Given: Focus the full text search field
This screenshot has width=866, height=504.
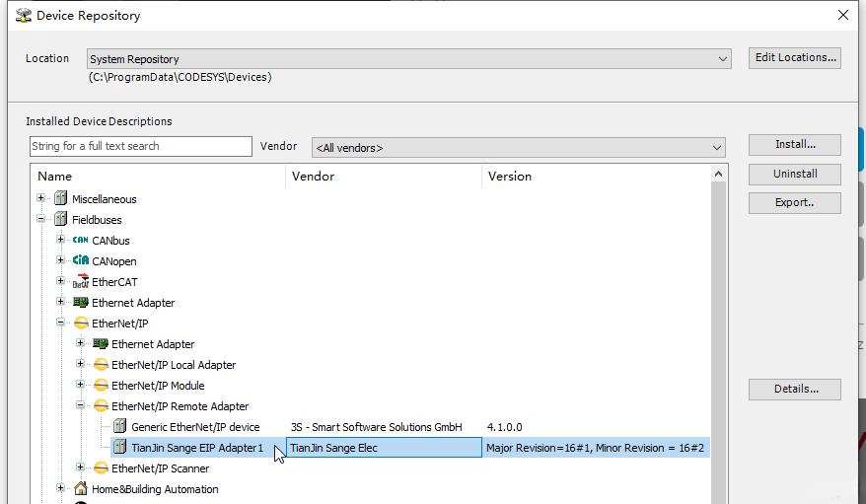Looking at the screenshot, I should coord(141,146).
